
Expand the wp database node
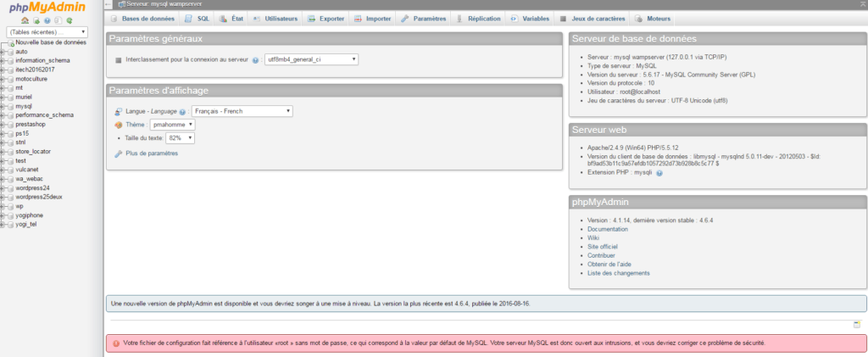coord(3,206)
